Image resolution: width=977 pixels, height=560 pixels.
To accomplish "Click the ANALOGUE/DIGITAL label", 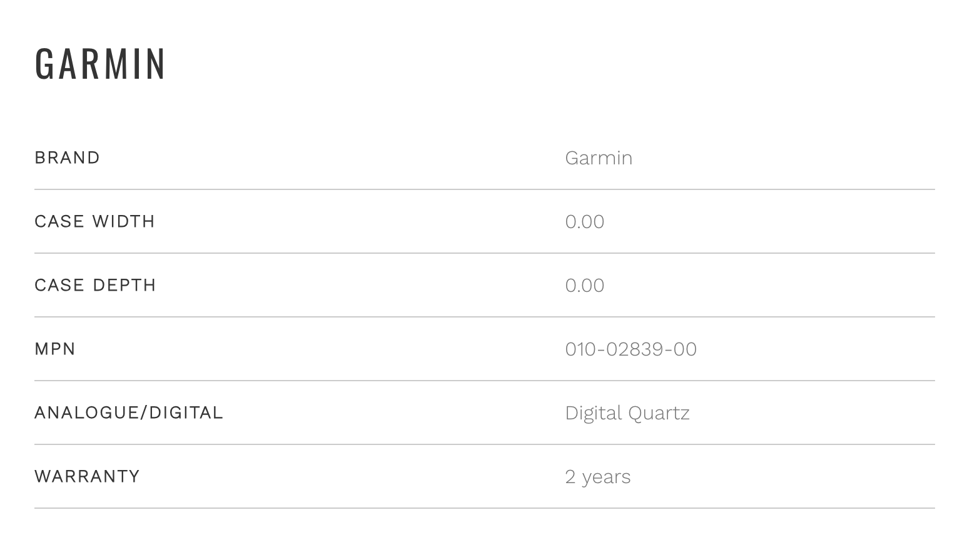I will 128,412.
